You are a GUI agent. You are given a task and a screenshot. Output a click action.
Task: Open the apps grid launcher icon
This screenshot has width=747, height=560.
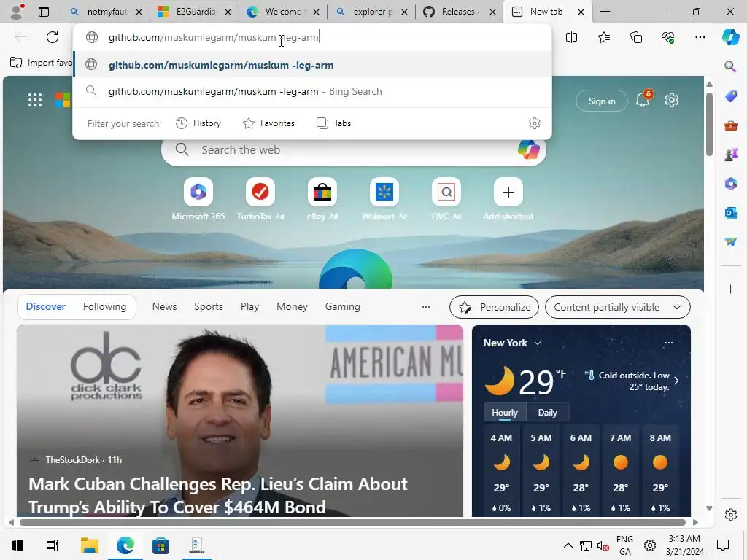pos(35,100)
